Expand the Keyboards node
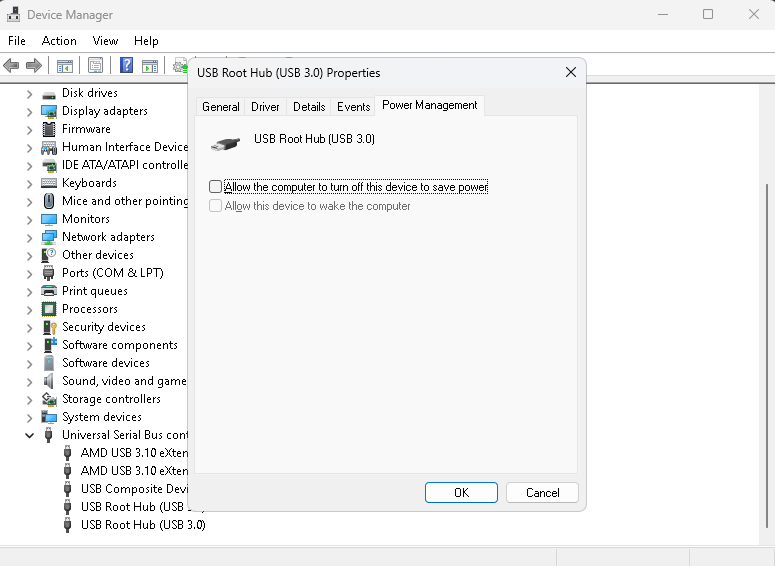This screenshot has width=775, height=566. coord(30,184)
